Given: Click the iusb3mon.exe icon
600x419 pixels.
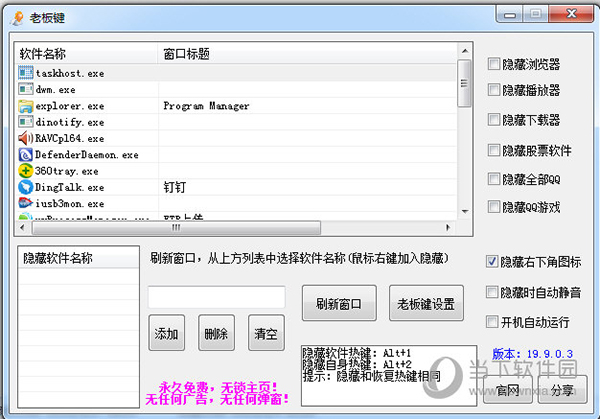Looking at the screenshot, I should pyautogui.click(x=26, y=203).
